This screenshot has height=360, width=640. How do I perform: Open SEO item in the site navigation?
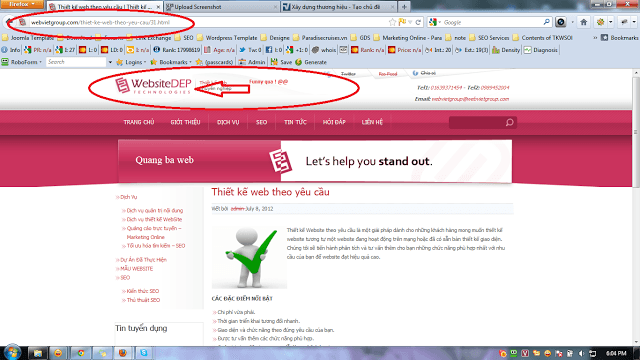(x=261, y=122)
